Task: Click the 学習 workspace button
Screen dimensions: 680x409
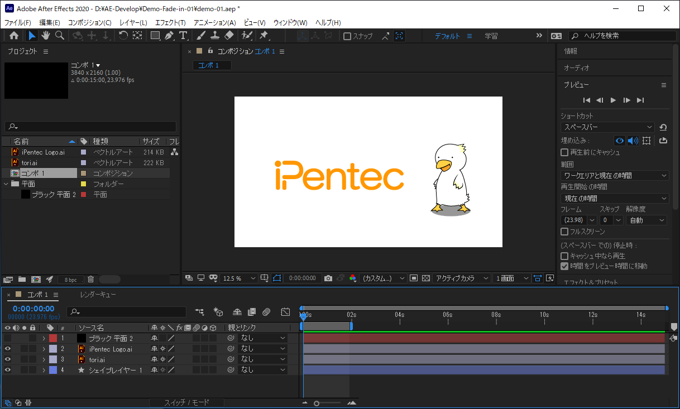Action: (491, 36)
